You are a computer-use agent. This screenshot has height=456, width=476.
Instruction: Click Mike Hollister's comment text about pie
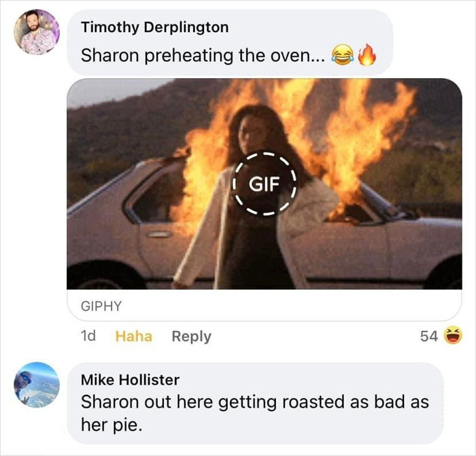[x=255, y=413]
